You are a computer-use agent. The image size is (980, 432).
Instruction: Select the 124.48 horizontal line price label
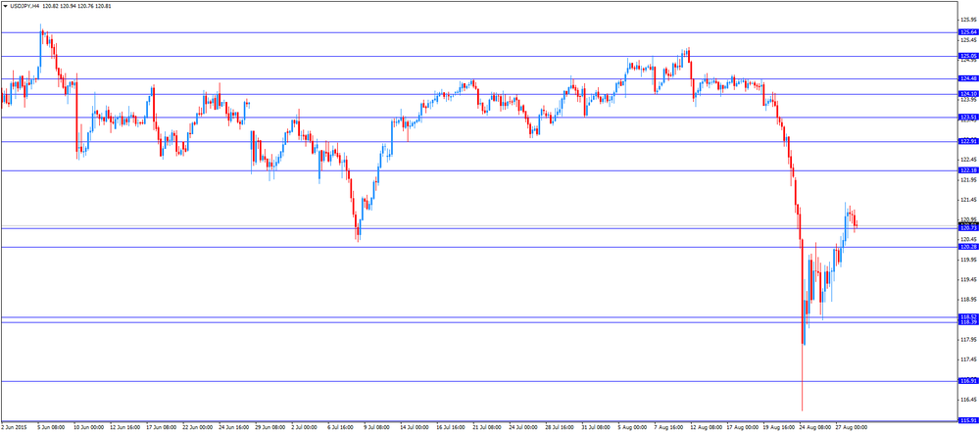(x=968, y=78)
